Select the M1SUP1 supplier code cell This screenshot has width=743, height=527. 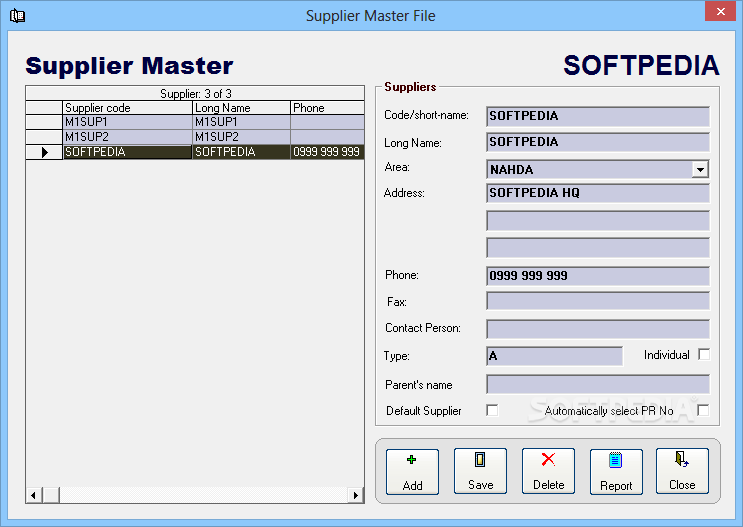click(x=127, y=122)
